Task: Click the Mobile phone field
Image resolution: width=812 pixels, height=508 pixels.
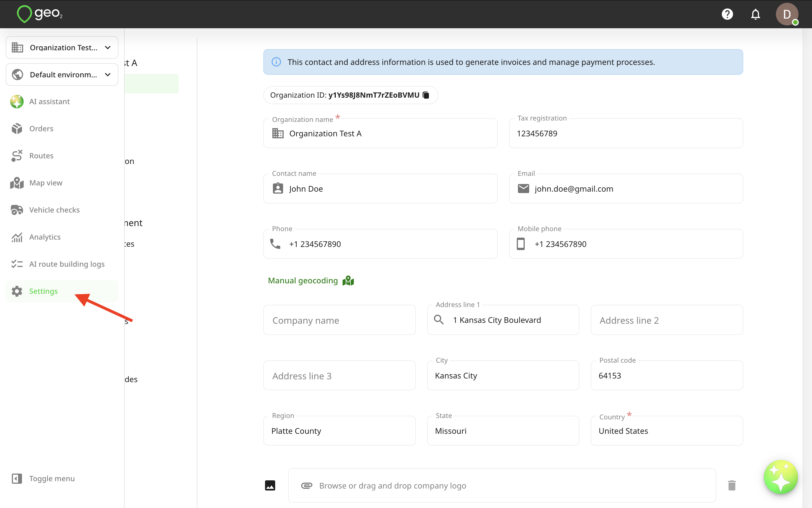Action: 626,244
